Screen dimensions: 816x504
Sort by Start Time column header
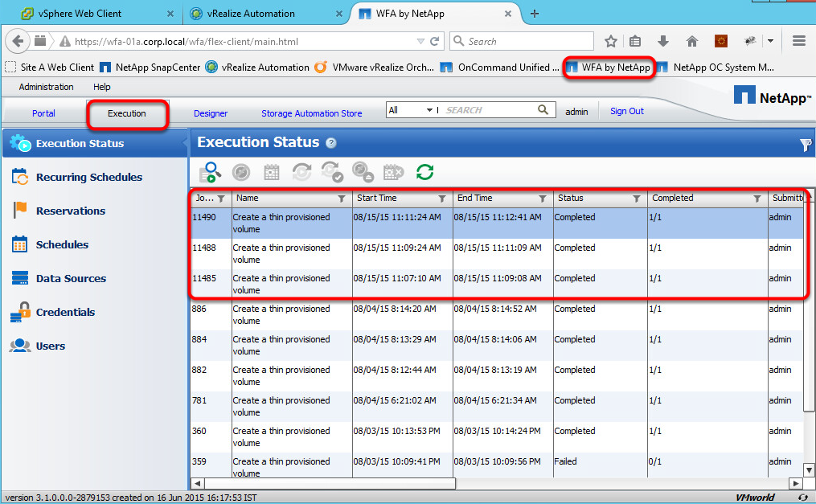tap(377, 199)
